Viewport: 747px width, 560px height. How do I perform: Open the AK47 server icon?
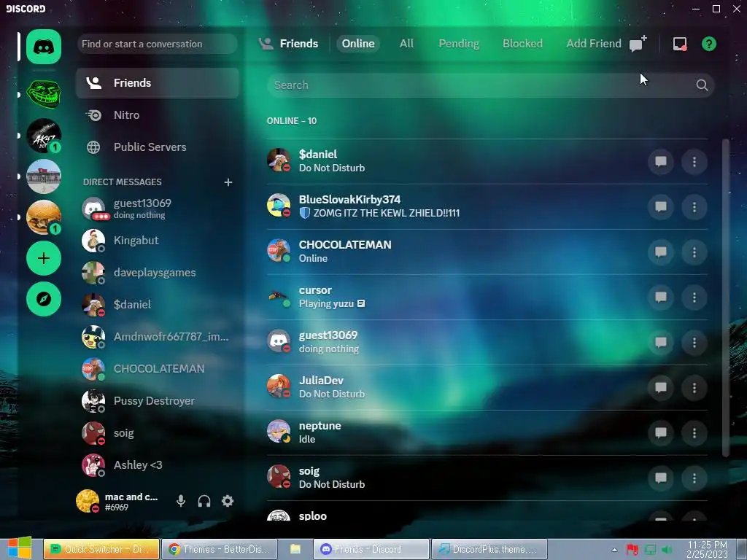tap(43, 135)
